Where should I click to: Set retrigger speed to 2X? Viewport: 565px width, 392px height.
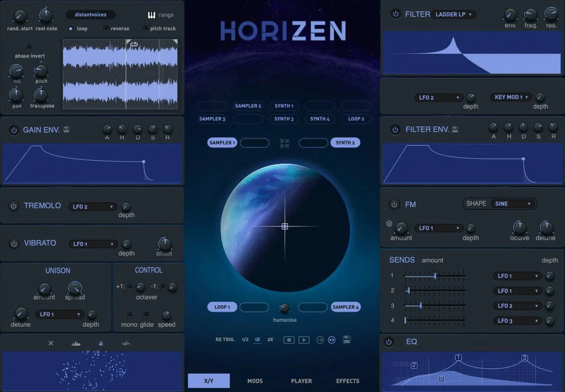(x=270, y=339)
